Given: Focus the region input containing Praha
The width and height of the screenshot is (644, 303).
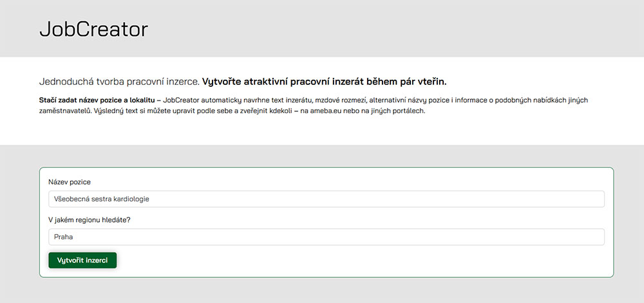Looking at the screenshot, I should click(326, 237).
